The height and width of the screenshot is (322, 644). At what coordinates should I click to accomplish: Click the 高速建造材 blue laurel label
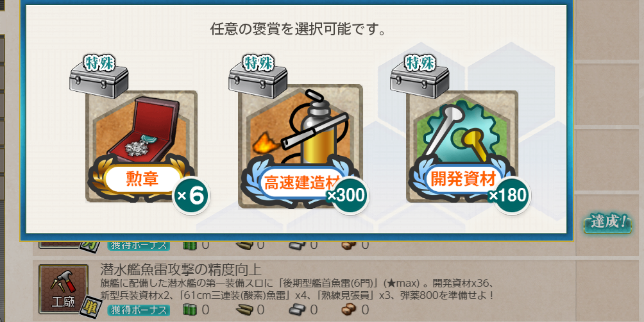coord(296,182)
